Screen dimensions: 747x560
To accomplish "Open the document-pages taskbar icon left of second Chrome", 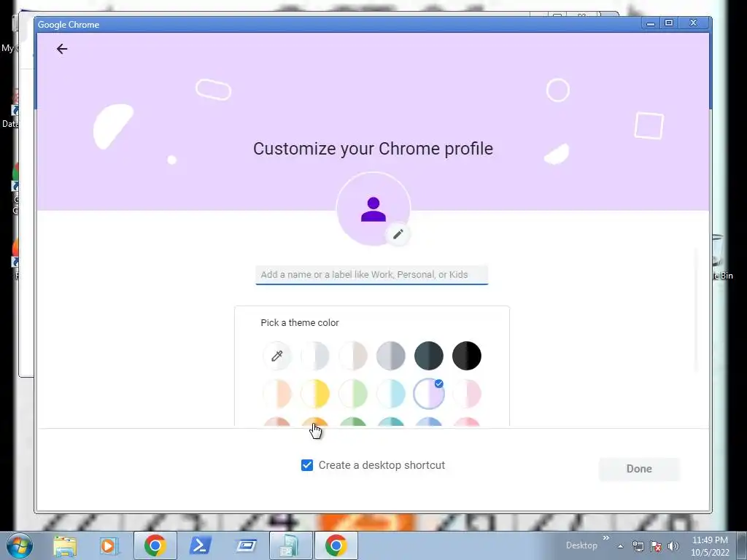I will [291, 545].
